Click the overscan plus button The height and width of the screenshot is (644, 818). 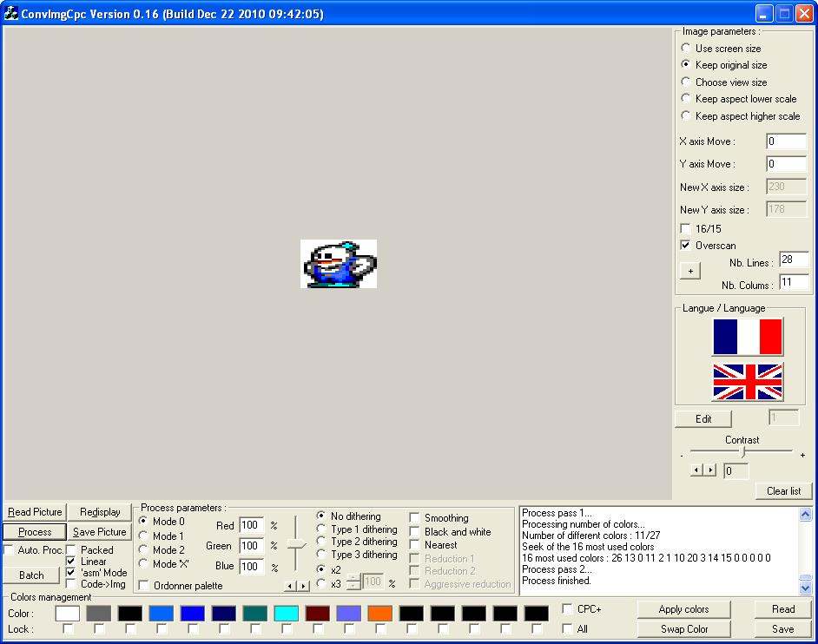click(x=690, y=271)
